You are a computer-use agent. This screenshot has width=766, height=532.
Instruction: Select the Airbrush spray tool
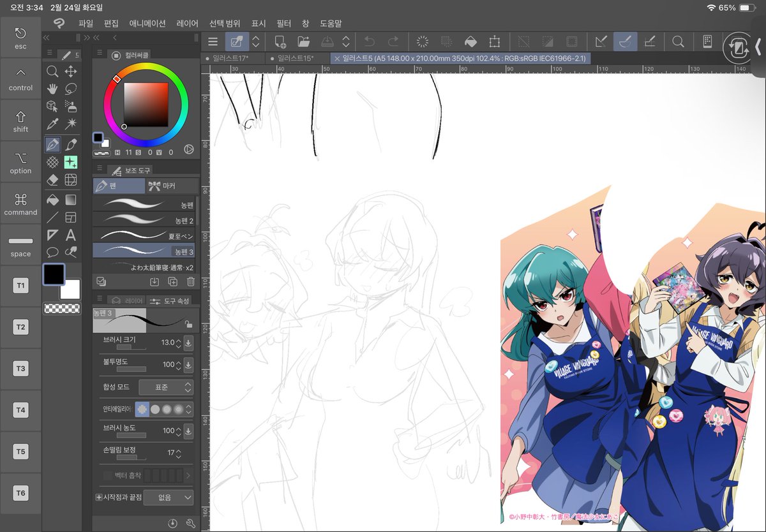point(71,107)
